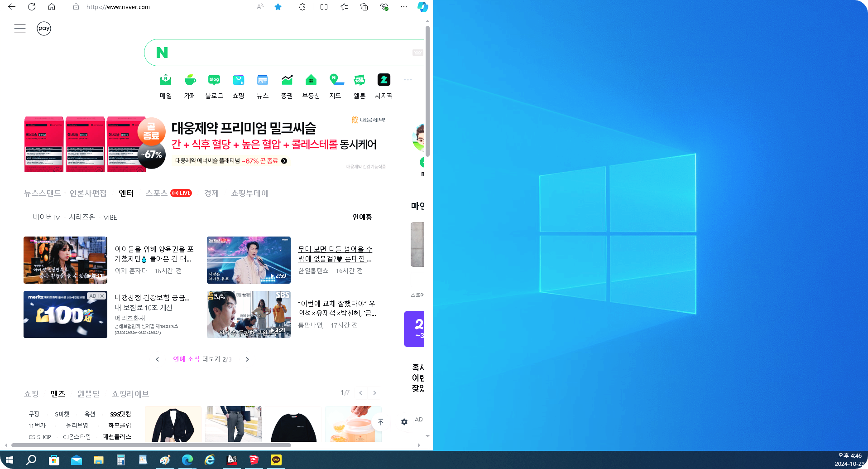Open split screen view in browser
Image resolution: width=868 pixels, height=469 pixels.
pos(324,7)
